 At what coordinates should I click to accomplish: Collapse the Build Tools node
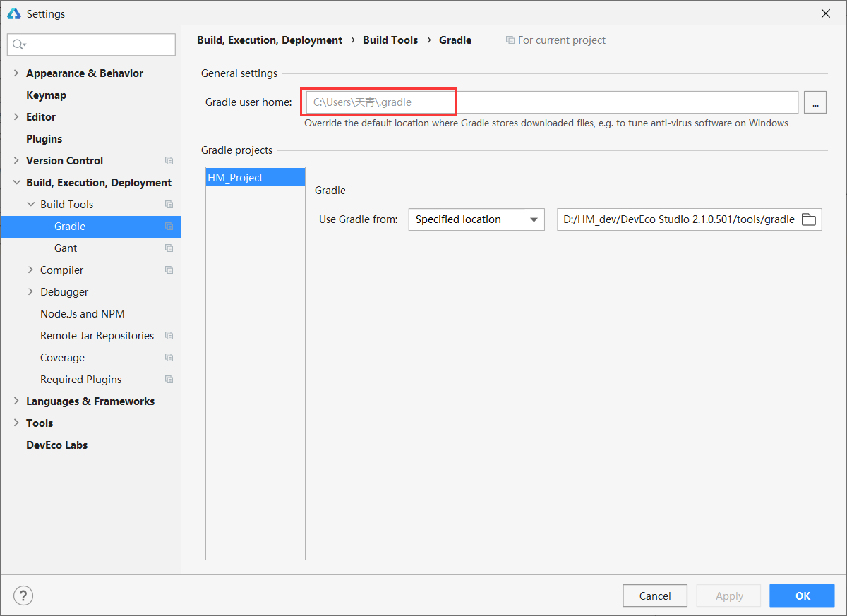pyautogui.click(x=30, y=205)
